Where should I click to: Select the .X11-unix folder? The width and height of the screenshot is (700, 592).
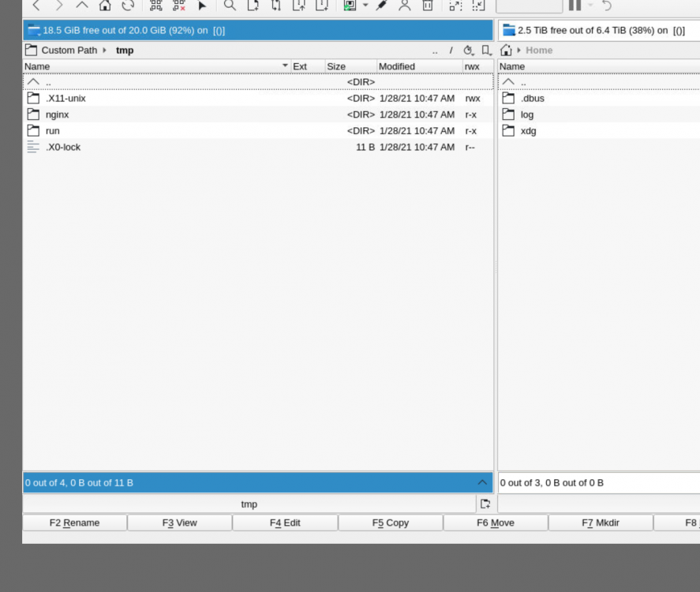[258, 98]
